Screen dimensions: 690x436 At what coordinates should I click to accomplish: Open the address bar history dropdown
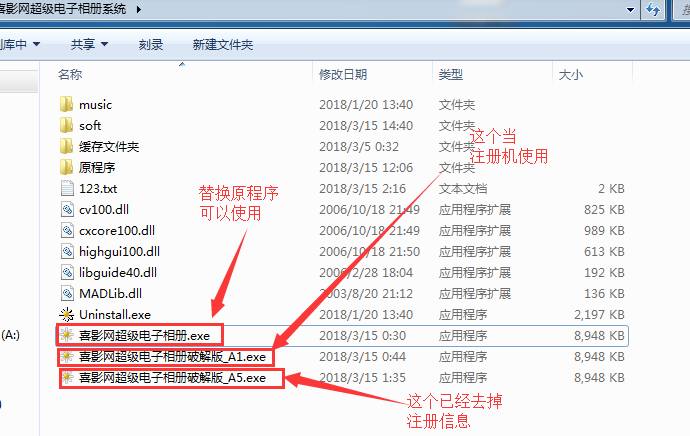click(630, 10)
